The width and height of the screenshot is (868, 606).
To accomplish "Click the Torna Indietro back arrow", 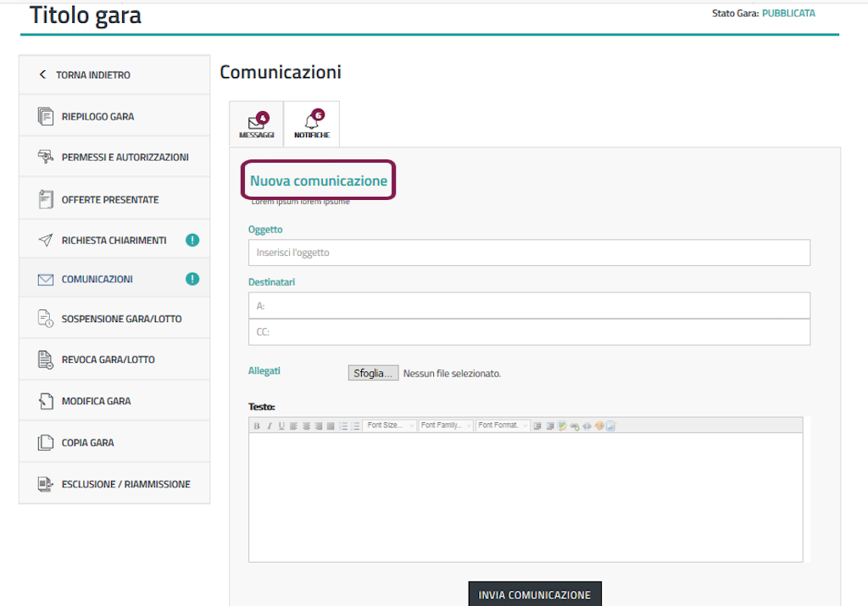I will click(43, 75).
